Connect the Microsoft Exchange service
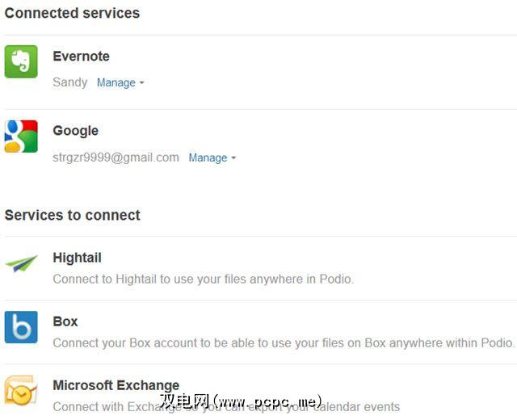 coord(116,385)
